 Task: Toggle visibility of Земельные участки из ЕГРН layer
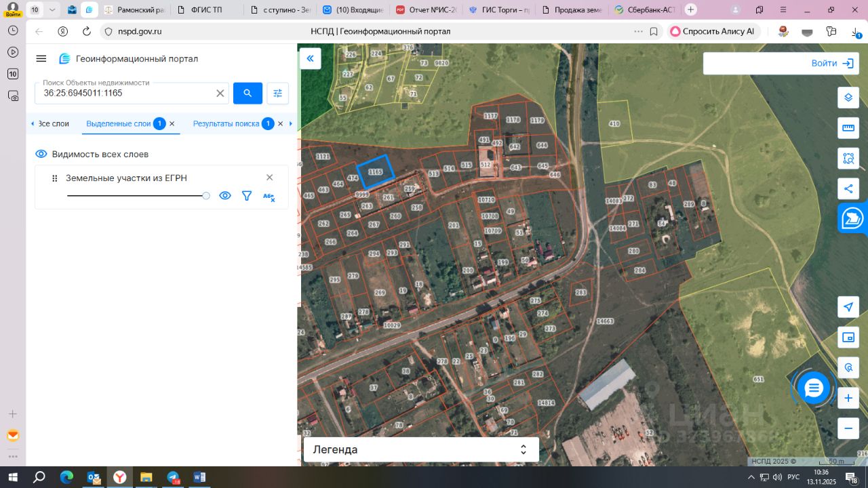tap(225, 196)
